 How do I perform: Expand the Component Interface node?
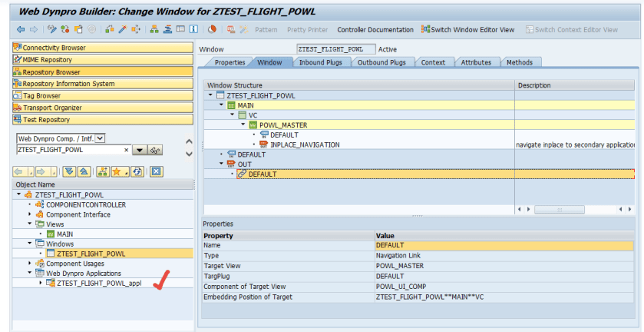tap(30, 214)
